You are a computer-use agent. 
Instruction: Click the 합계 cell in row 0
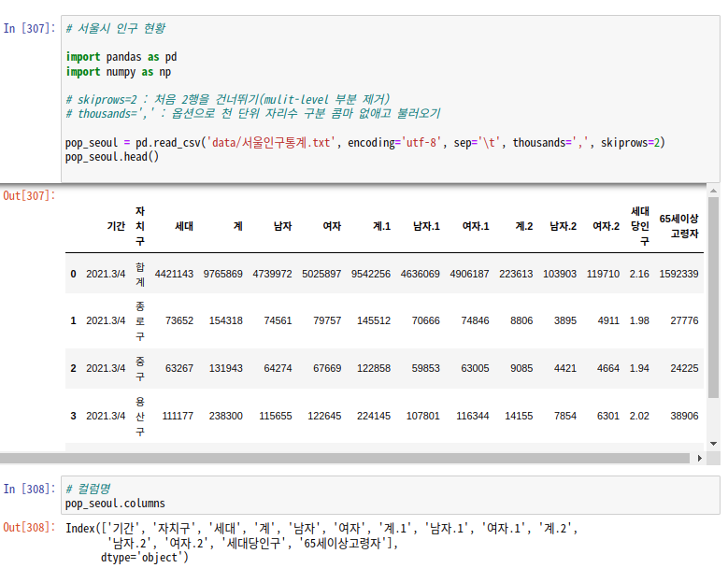[140, 275]
